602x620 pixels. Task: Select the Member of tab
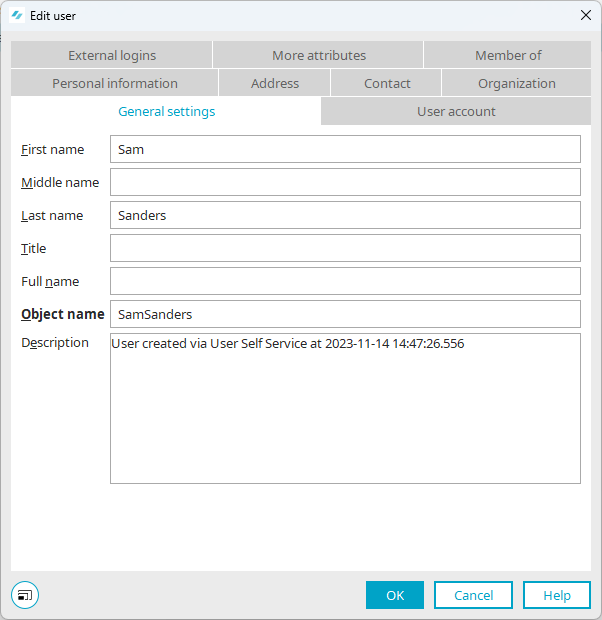coord(508,55)
